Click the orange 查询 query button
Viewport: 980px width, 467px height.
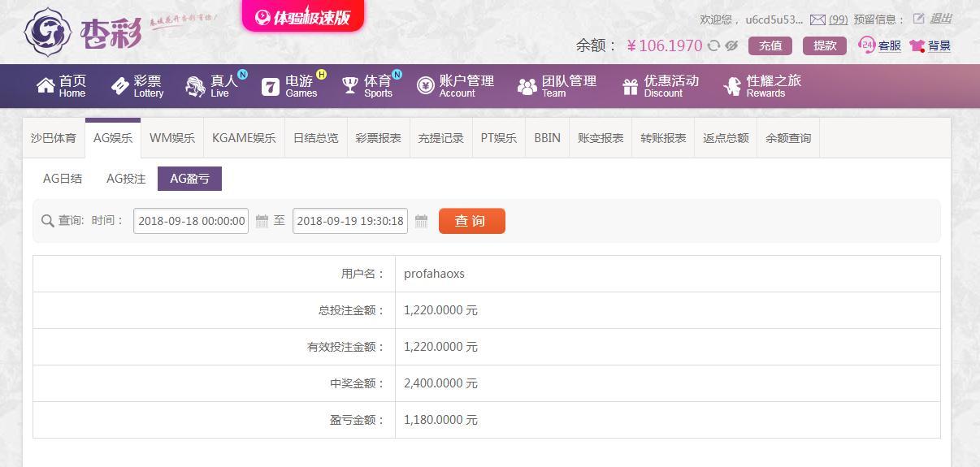[x=472, y=221]
